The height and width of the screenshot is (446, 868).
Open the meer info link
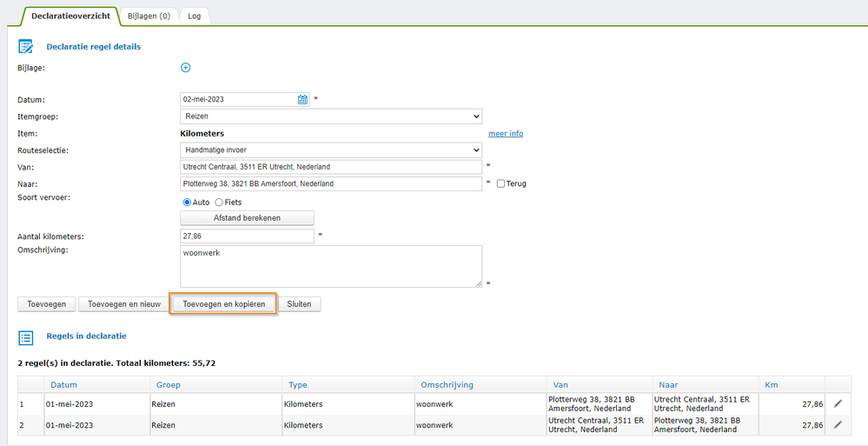click(506, 134)
